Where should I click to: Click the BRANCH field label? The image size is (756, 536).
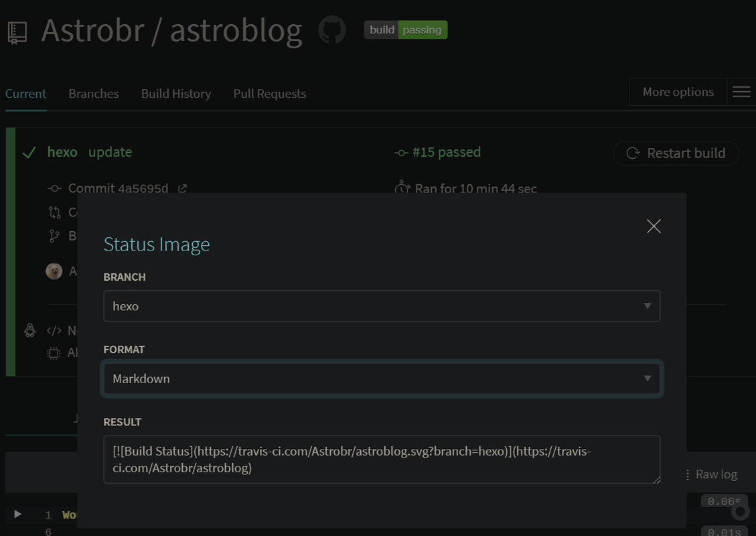pyautogui.click(x=125, y=277)
